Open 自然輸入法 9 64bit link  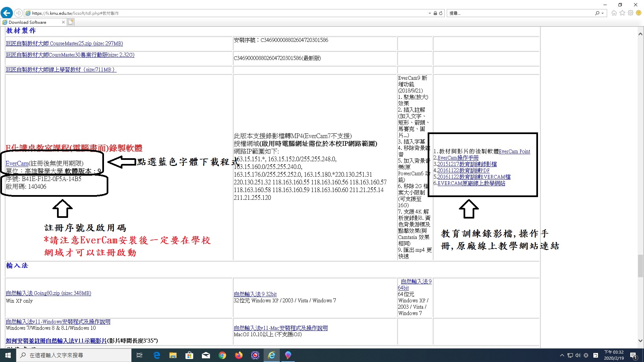415,285
